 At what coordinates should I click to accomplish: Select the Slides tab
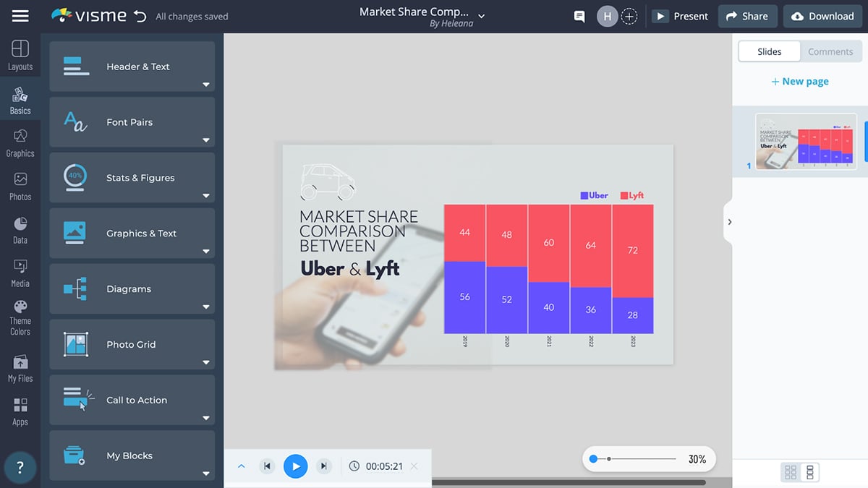769,51
